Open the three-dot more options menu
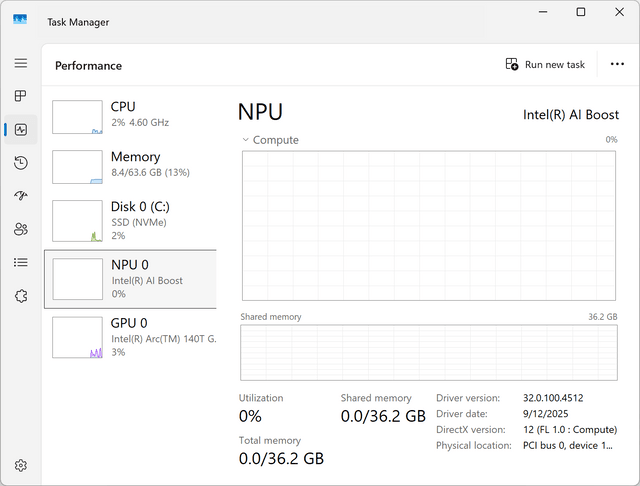Screen dimensions: 640x486 [617, 64]
